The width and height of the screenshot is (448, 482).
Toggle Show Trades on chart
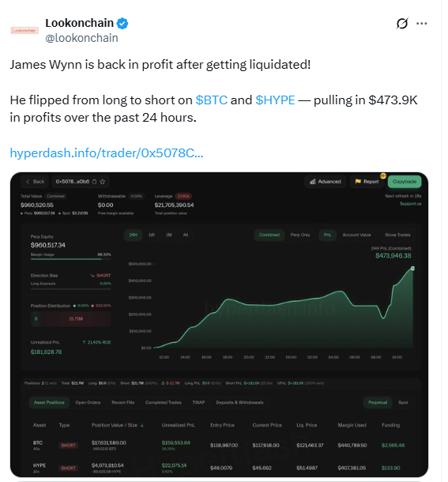tap(397, 235)
